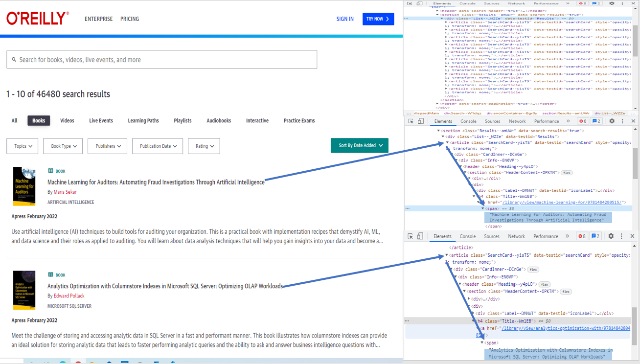Screen dimensions: 640x364
Task: Open the Rating filter dropdown
Action: [204, 146]
